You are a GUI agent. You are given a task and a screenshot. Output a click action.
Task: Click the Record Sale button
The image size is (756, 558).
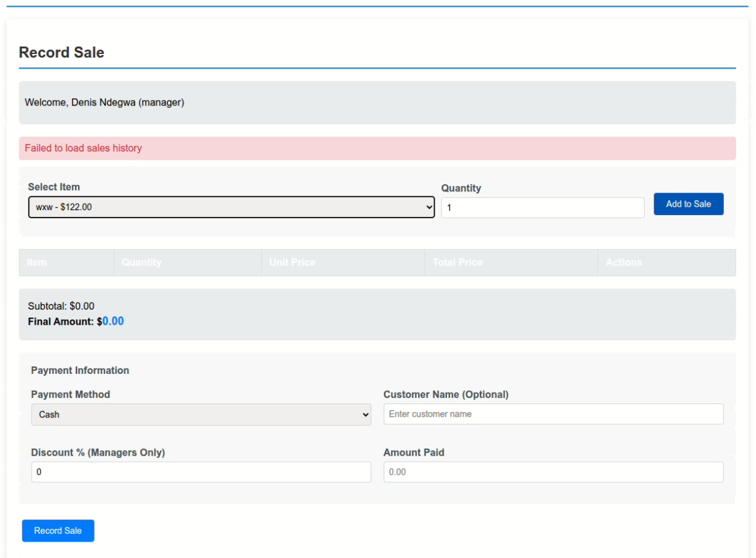(x=58, y=531)
